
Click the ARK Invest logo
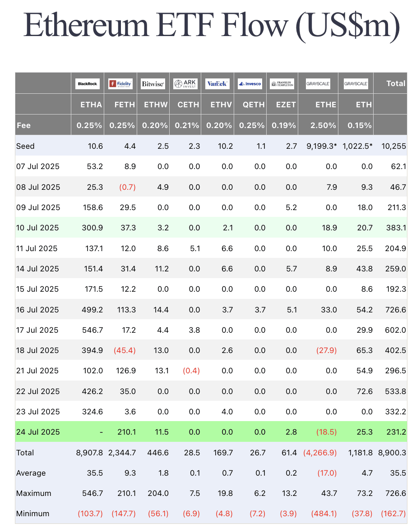tap(185, 83)
